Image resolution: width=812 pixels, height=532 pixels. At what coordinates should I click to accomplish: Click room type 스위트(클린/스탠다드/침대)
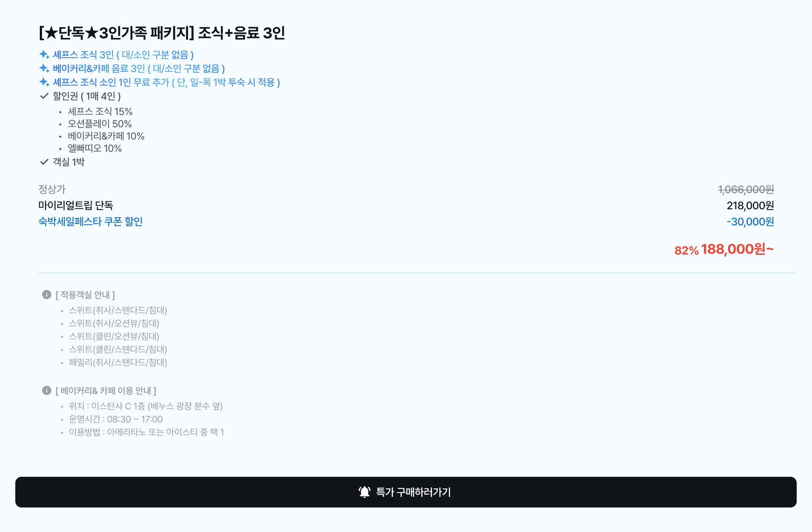[118, 349]
